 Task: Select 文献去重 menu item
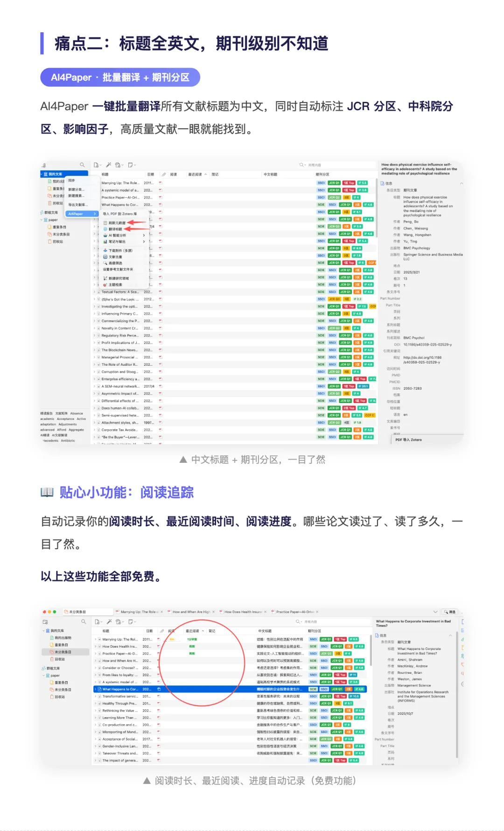coord(115,257)
